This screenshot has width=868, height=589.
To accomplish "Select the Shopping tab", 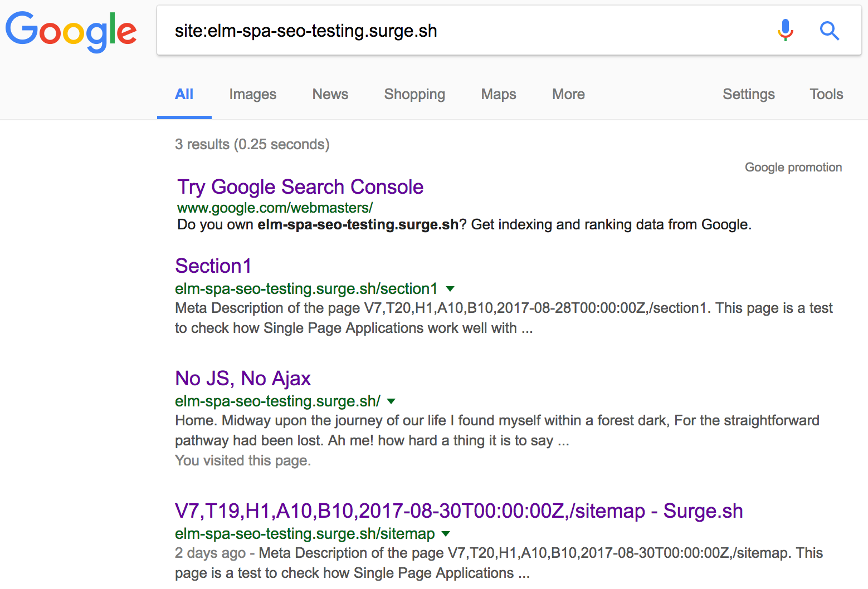I will (414, 94).
